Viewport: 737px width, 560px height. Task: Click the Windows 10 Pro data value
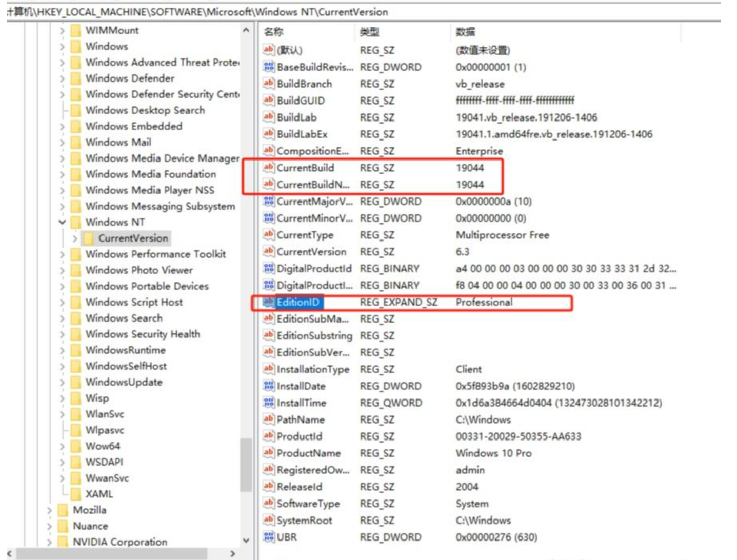tap(493, 453)
